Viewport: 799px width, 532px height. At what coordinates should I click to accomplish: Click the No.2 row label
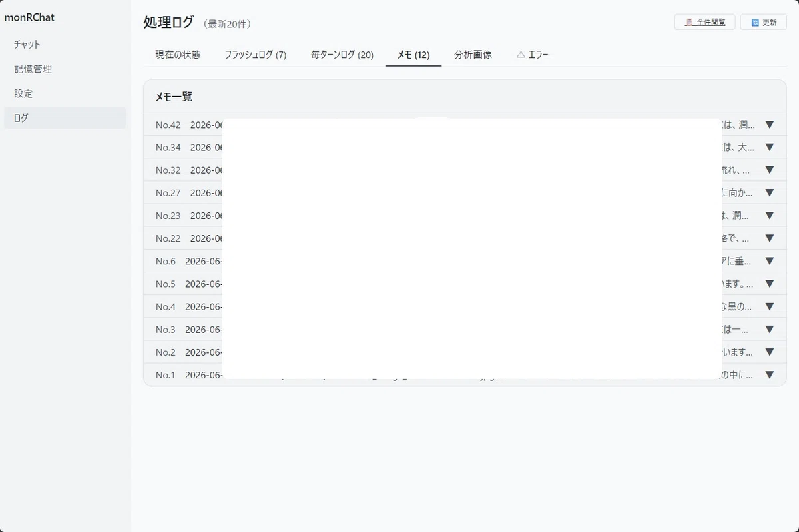point(166,352)
